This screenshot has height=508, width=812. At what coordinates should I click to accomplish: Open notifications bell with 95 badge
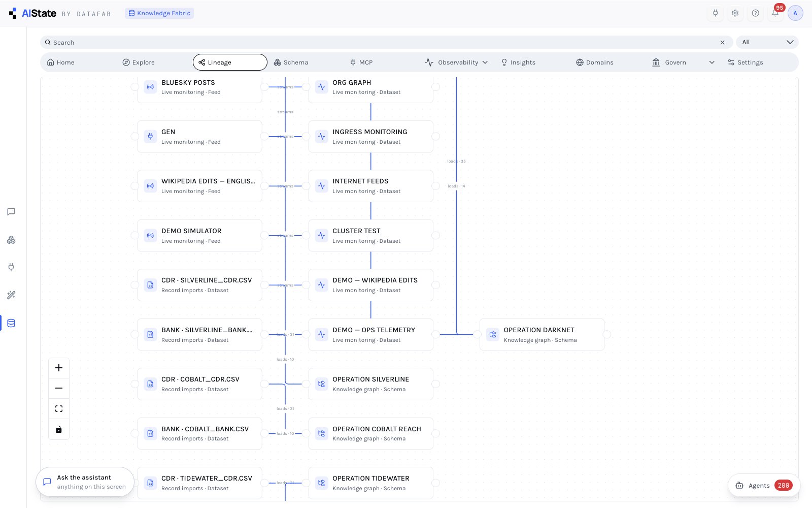coord(775,13)
